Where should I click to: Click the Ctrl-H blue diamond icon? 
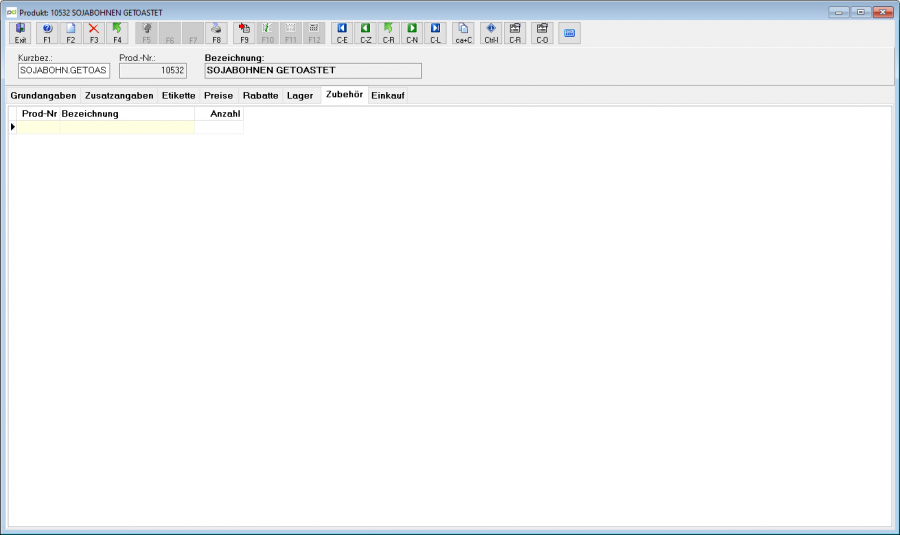(x=491, y=33)
